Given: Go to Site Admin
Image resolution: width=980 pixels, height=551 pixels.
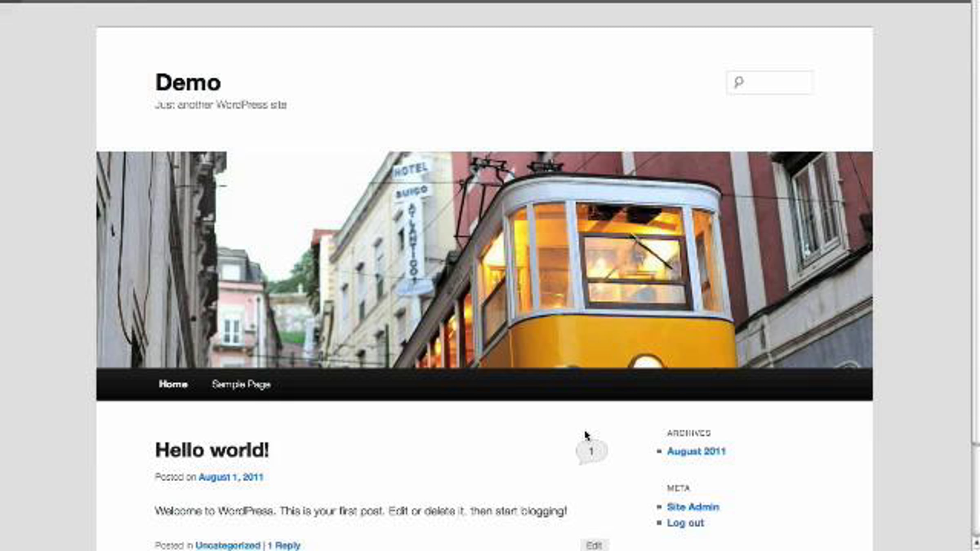Looking at the screenshot, I should [x=693, y=507].
